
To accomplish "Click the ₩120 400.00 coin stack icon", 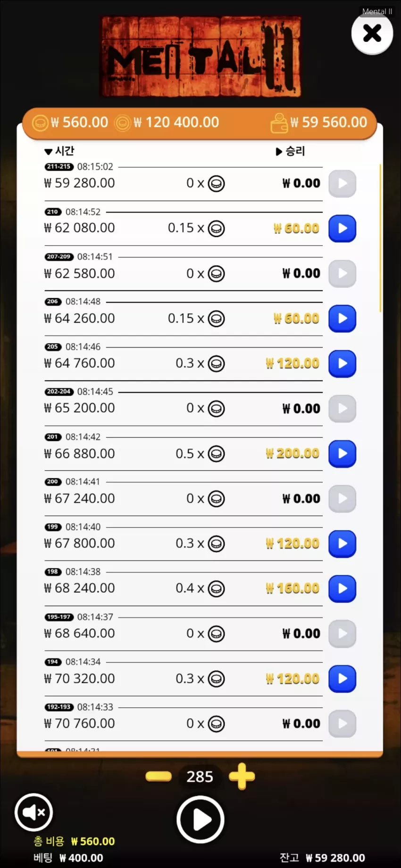I will 123,123.
